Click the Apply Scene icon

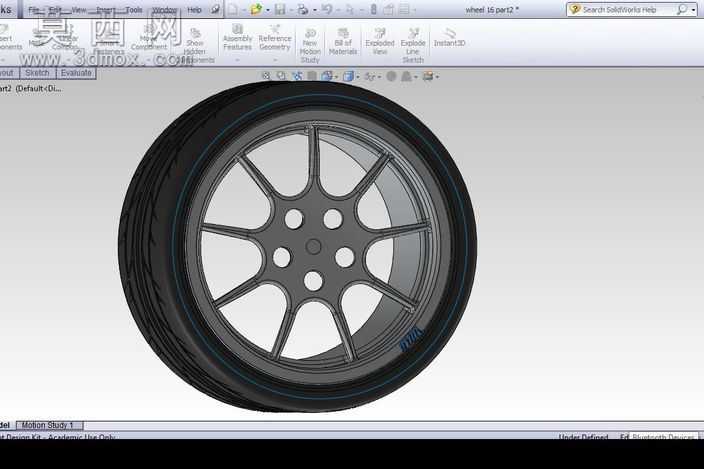click(406, 76)
